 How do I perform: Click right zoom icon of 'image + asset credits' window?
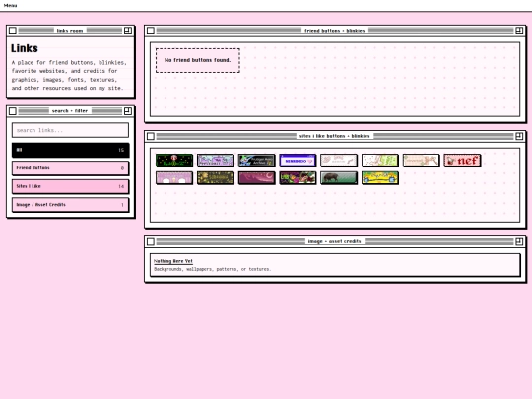click(x=519, y=241)
